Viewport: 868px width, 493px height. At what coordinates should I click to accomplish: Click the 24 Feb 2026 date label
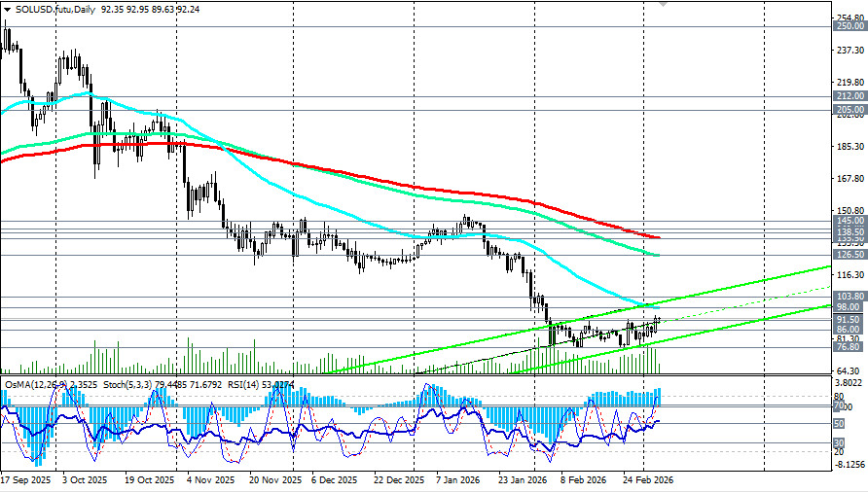648,479
